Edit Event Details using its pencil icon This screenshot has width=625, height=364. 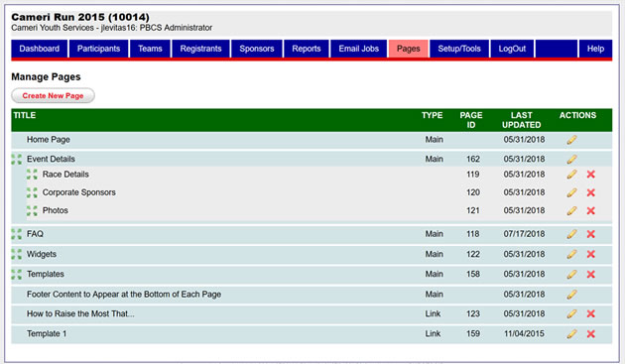(x=571, y=159)
